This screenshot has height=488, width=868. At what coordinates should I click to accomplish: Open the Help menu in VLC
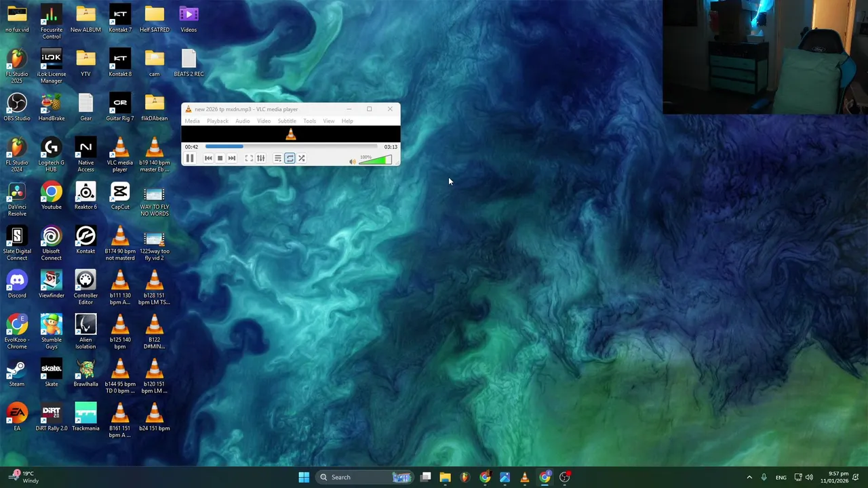pos(347,121)
